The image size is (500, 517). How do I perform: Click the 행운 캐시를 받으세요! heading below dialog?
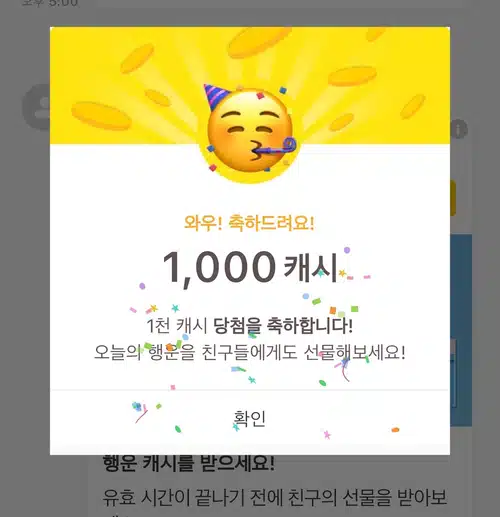click(x=189, y=463)
